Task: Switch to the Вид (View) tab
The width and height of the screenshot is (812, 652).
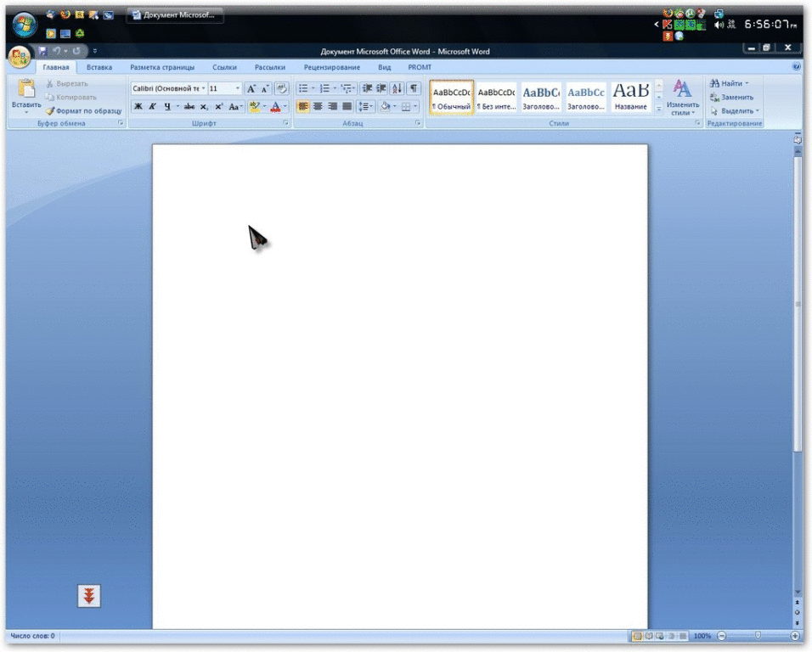Action: coord(384,67)
